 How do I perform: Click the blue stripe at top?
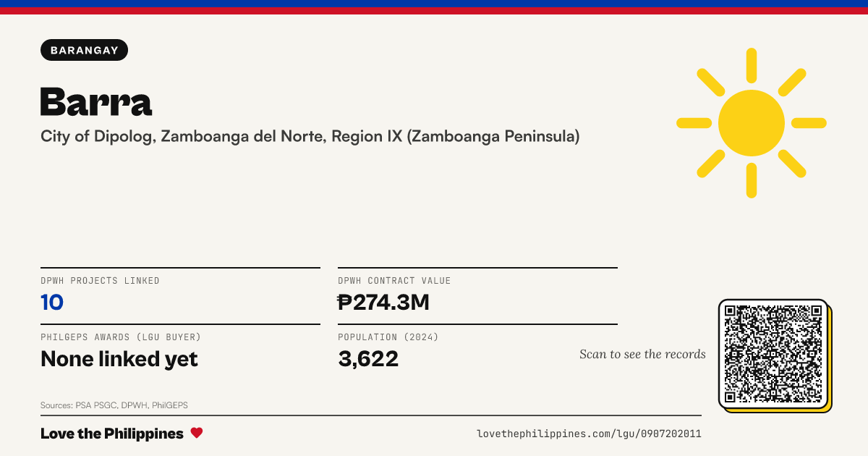[x=434, y=4]
